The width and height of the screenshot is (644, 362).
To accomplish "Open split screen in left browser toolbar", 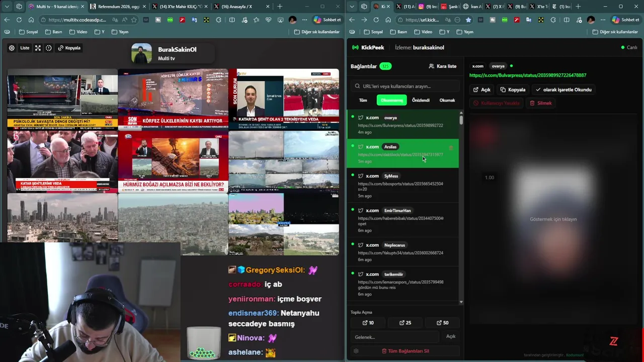I will [232, 20].
